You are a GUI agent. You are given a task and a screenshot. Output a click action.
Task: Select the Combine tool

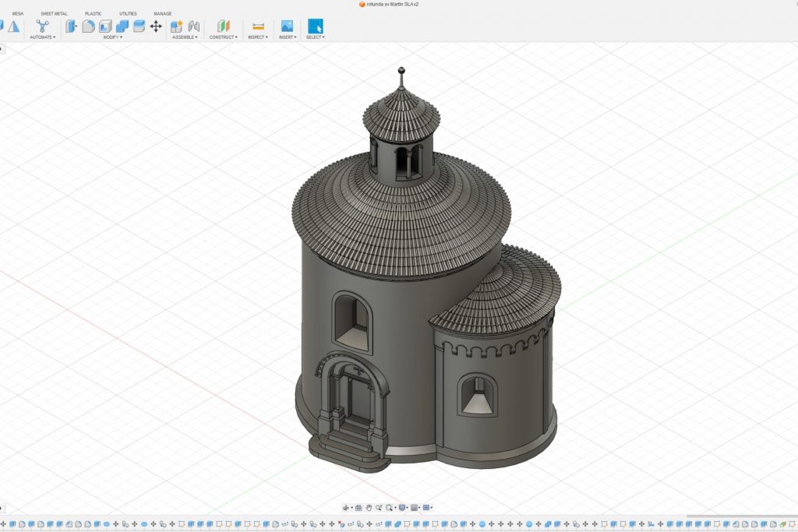click(x=122, y=26)
